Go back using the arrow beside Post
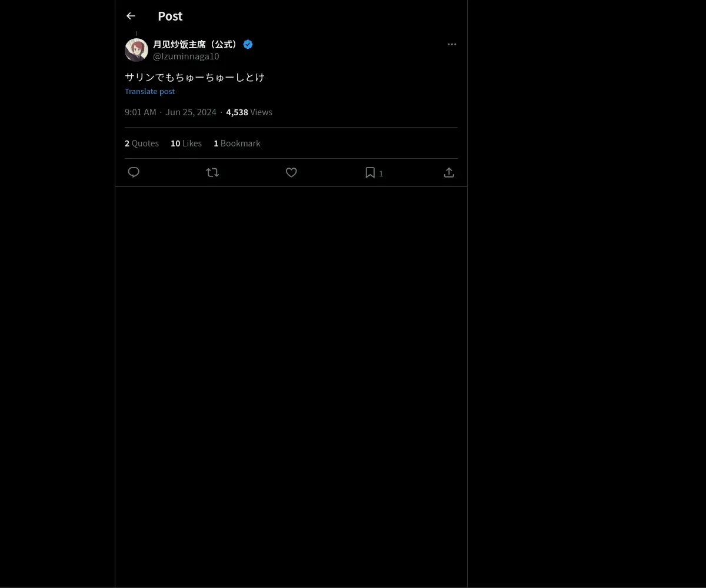Image resolution: width=706 pixels, height=588 pixels. click(x=131, y=16)
